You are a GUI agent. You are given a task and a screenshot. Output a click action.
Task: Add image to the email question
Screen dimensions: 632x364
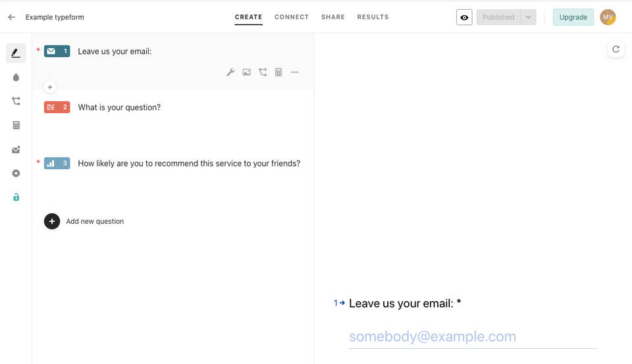tap(246, 72)
